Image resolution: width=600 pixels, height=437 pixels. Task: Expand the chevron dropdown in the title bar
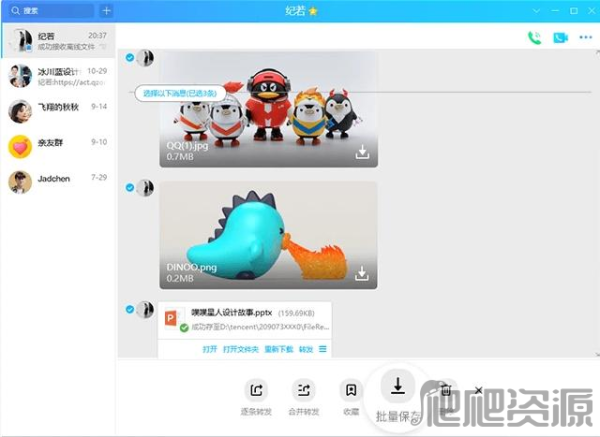pos(536,11)
